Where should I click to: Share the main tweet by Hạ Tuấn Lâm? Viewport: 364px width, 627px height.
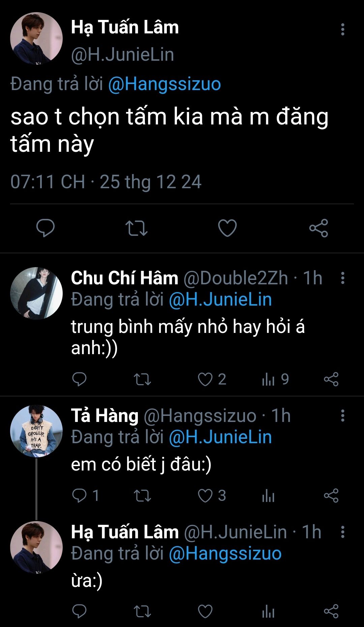(x=318, y=228)
